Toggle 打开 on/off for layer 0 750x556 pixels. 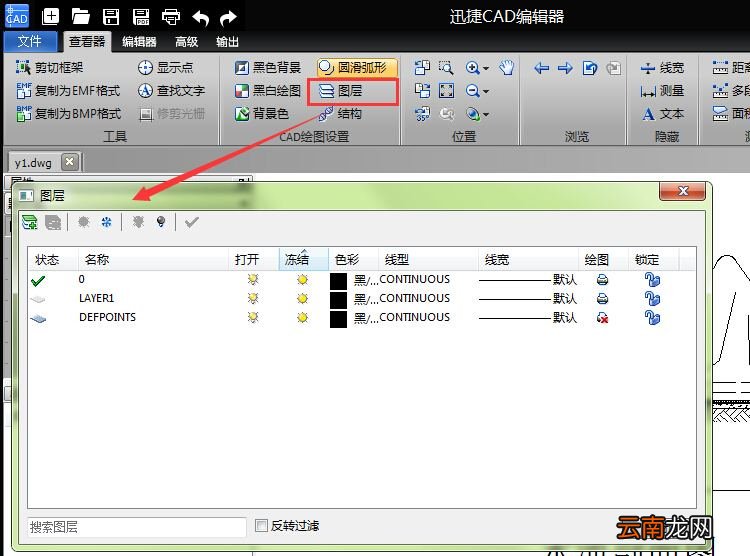[253, 279]
